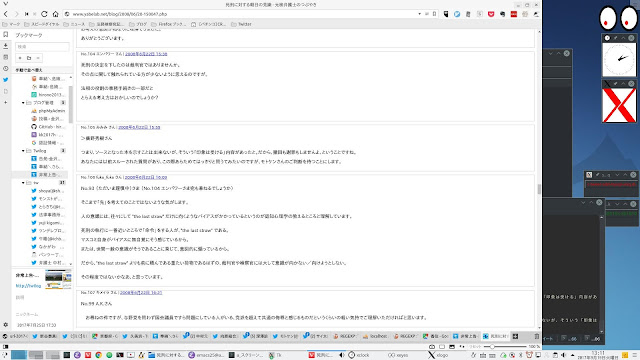Open page actions in status bar

coord(462,347)
